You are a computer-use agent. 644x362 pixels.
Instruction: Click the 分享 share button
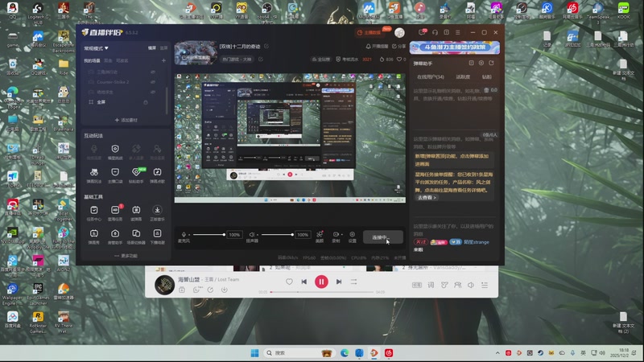pyautogui.click(x=398, y=47)
